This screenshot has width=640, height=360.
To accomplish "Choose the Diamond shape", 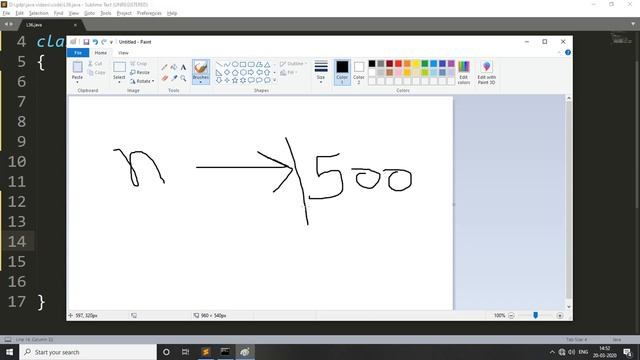I will tap(227, 72).
